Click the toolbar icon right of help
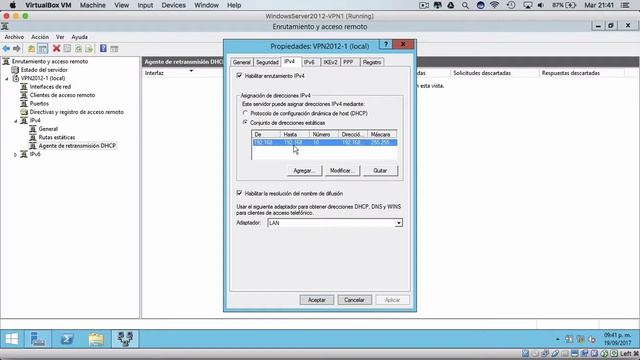The width and height of the screenshot is (640, 360). pyautogui.click(x=114, y=49)
